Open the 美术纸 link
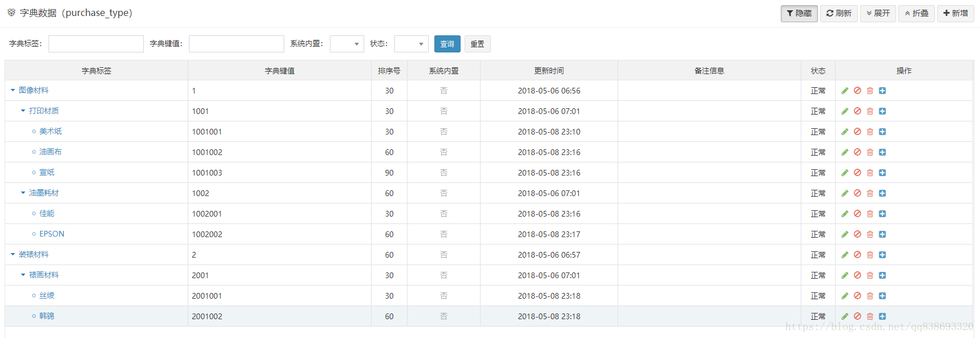 (x=51, y=131)
